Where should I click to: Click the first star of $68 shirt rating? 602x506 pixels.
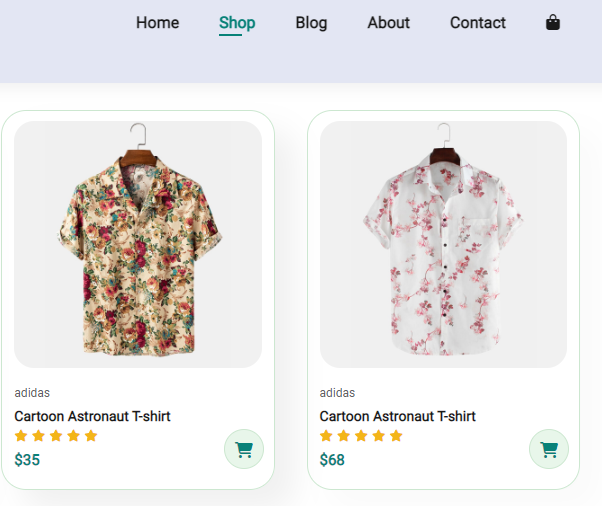(x=326, y=436)
